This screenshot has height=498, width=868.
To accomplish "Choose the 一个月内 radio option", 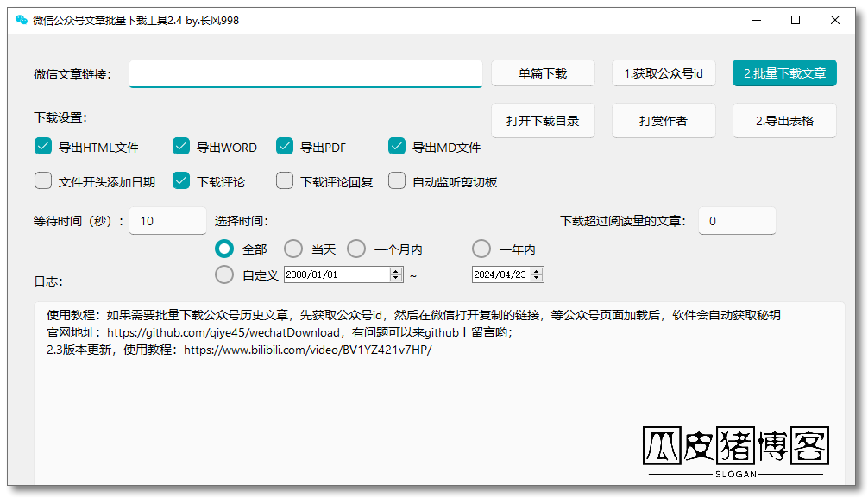I will [x=356, y=249].
